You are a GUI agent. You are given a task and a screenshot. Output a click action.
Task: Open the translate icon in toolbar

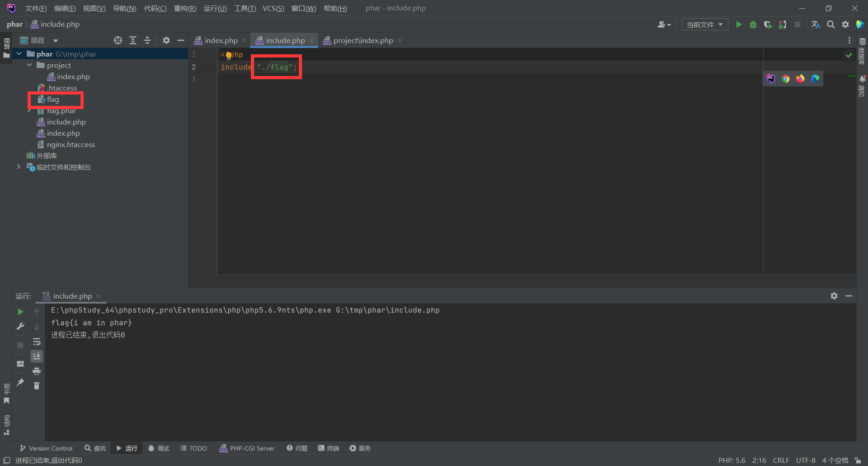(x=816, y=24)
